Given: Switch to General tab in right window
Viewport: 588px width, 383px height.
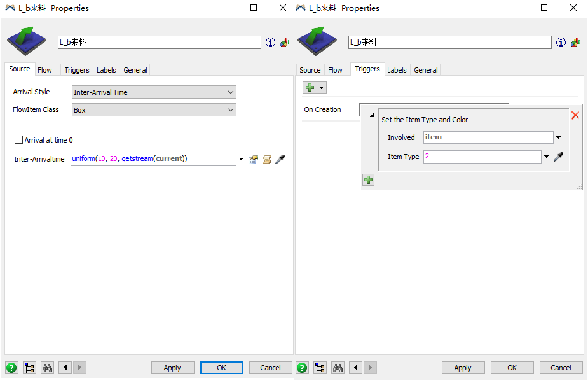Looking at the screenshot, I should coord(426,70).
